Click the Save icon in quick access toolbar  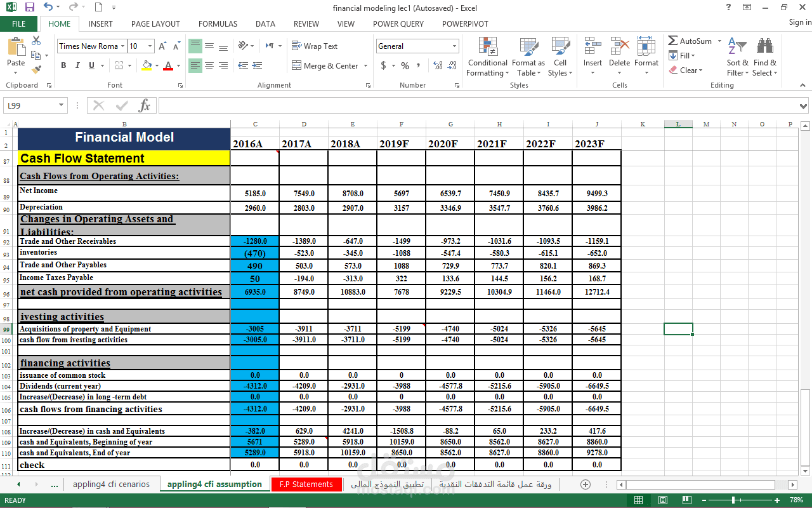coord(29,8)
